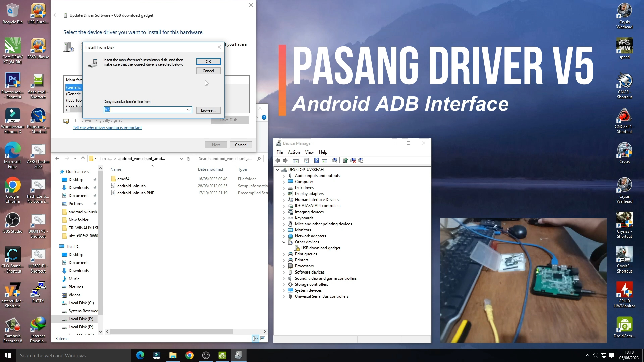644x362 pixels.
Task: Open Help via the blue question mark icon
Action: click(x=317, y=160)
